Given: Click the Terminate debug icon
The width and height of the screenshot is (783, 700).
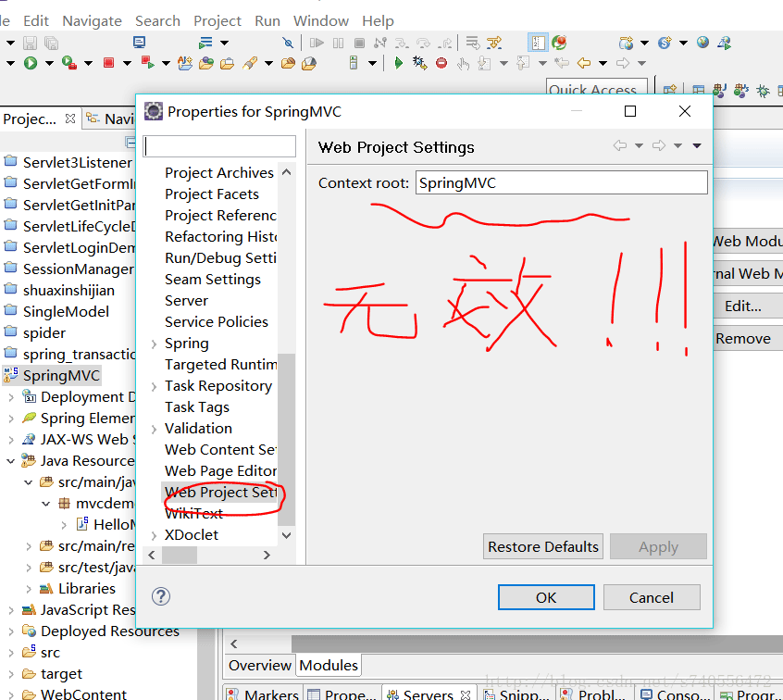Looking at the screenshot, I should coord(359,43).
